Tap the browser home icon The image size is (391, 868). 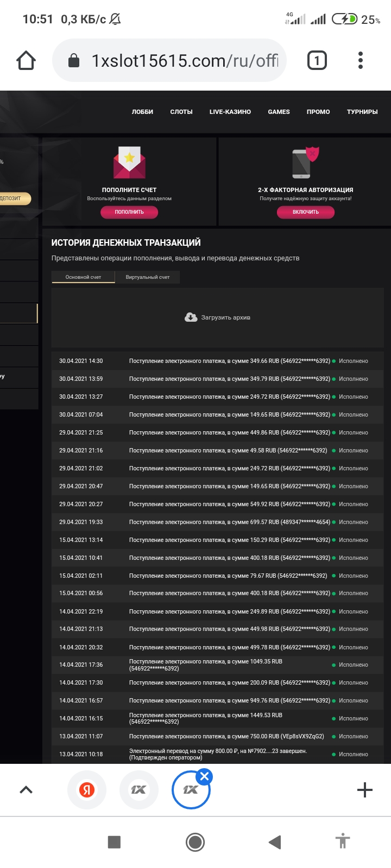26,61
